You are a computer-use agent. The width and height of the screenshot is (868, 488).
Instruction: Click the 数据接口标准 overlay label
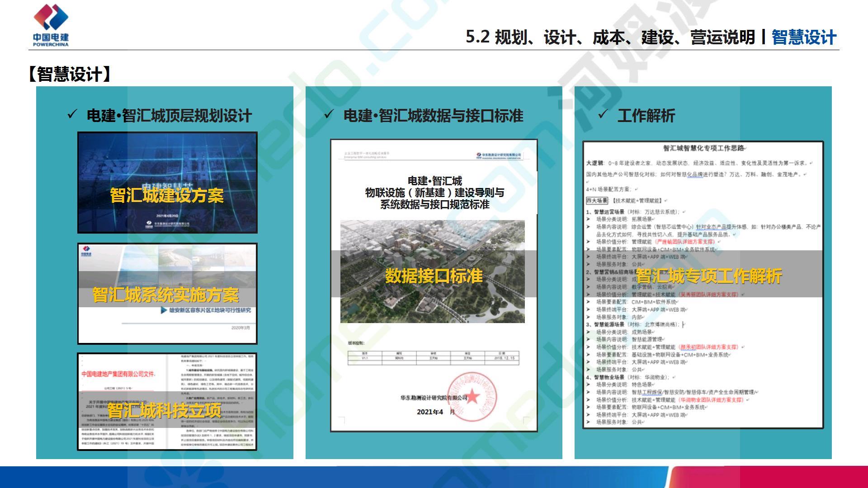434,276
